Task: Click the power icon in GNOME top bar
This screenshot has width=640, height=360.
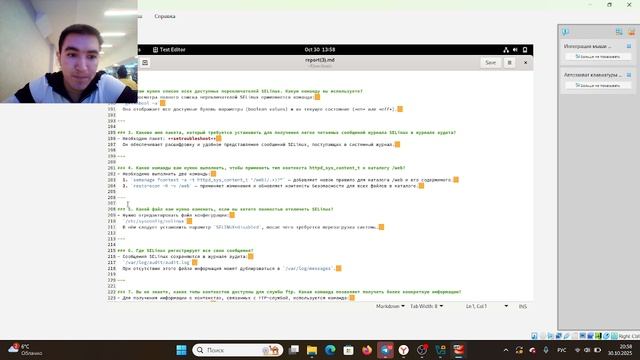Action: tap(525, 50)
